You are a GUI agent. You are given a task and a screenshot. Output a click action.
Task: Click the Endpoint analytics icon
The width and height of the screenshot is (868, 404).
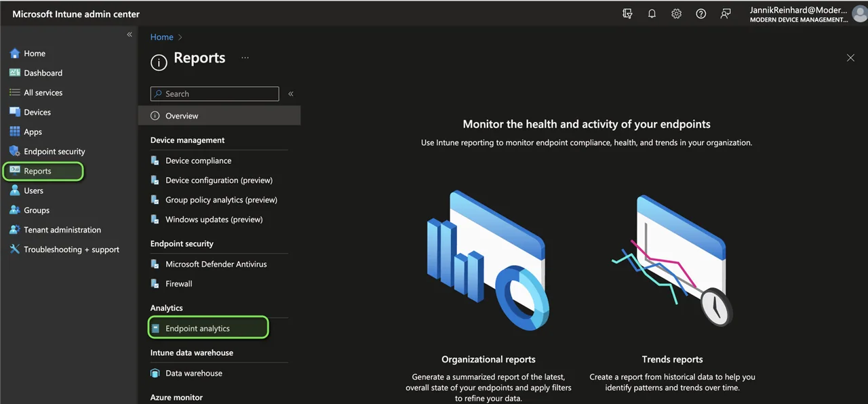click(x=155, y=329)
